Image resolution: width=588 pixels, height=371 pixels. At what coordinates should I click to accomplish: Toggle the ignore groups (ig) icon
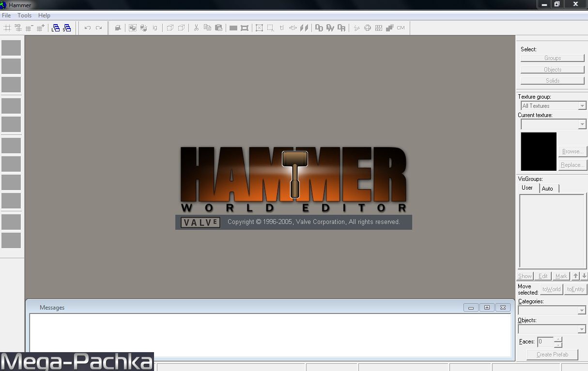coord(155,28)
